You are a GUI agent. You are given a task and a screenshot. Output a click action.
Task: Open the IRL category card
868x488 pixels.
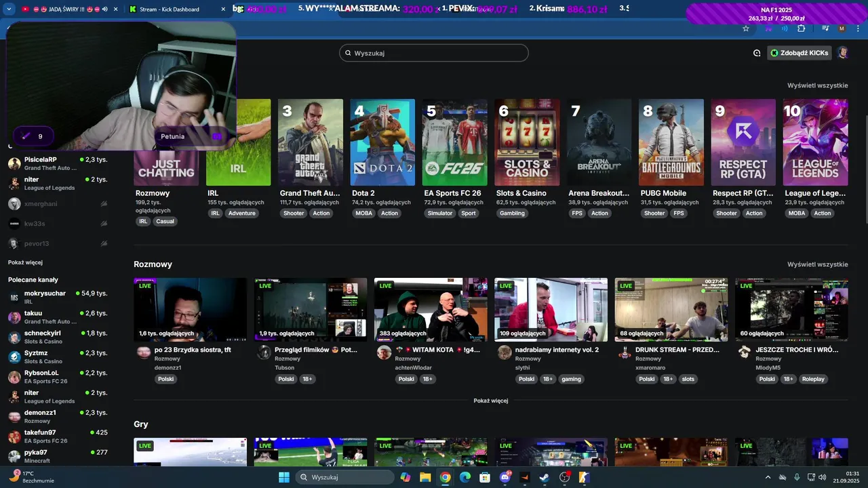click(238, 142)
